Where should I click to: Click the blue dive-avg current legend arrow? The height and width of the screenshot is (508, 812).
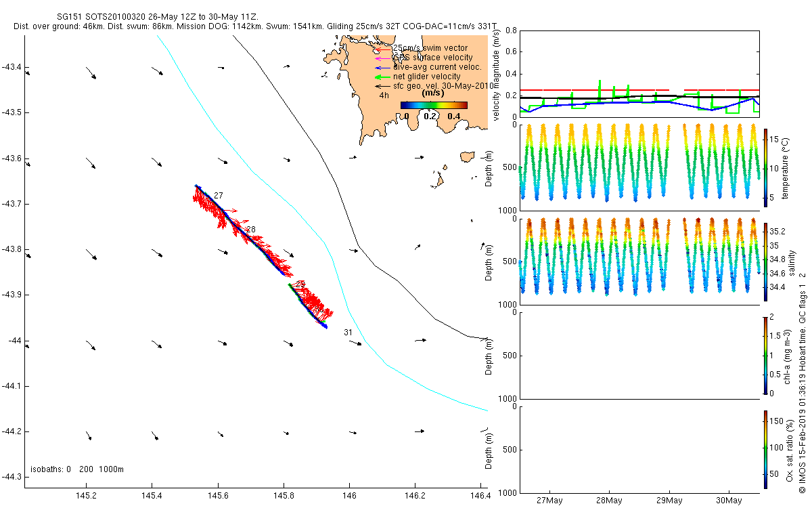click(x=384, y=67)
